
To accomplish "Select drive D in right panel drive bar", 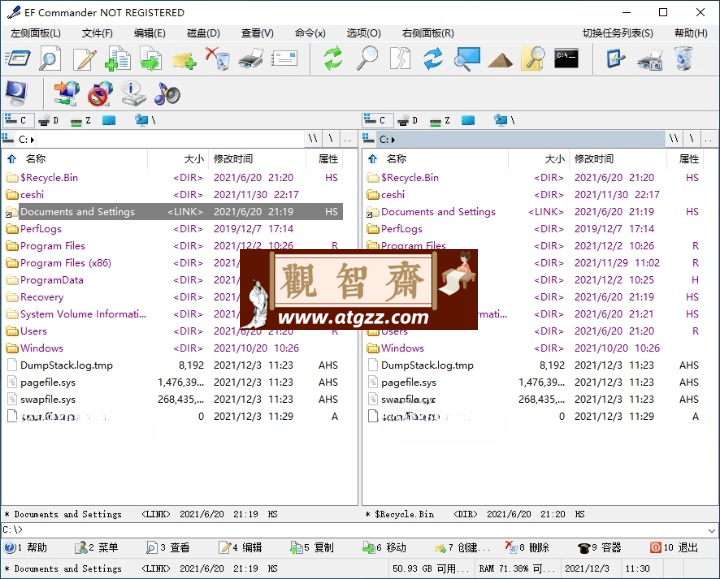I will 408,120.
